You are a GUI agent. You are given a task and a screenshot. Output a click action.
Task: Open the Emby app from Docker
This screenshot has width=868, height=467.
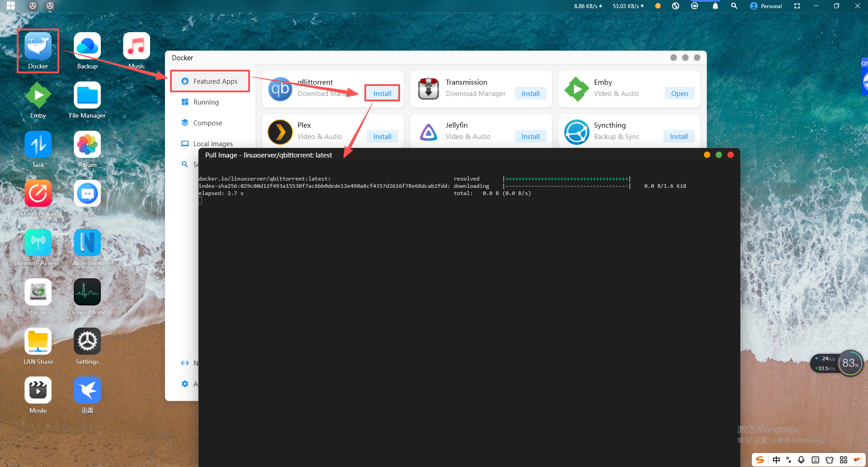pyautogui.click(x=679, y=93)
